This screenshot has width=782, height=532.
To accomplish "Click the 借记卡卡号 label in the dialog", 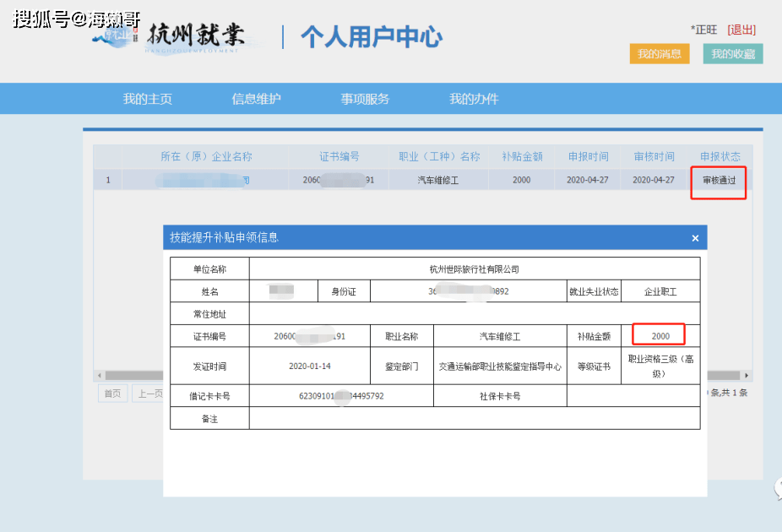I will pyautogui.click(x=209, y=396).
